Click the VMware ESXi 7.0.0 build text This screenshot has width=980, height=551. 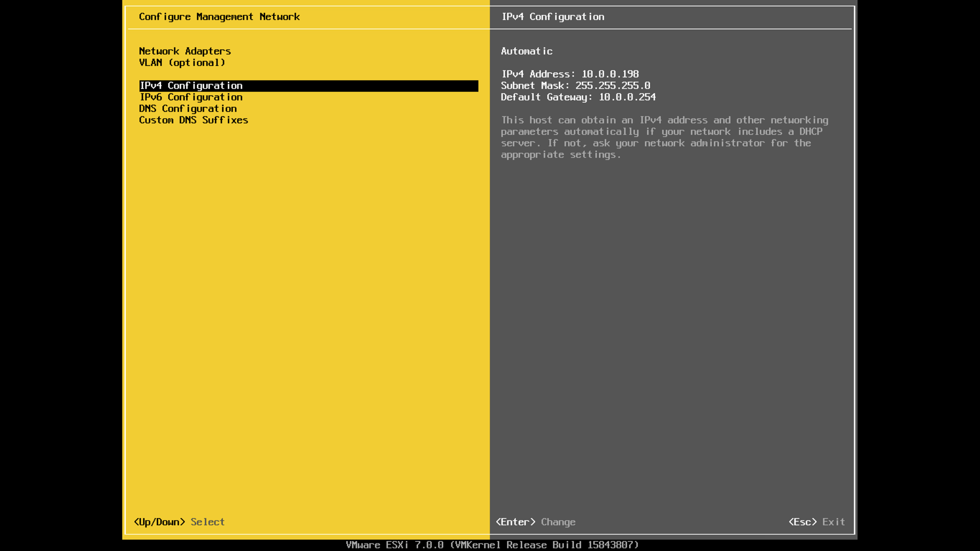[x=492, y=545]
